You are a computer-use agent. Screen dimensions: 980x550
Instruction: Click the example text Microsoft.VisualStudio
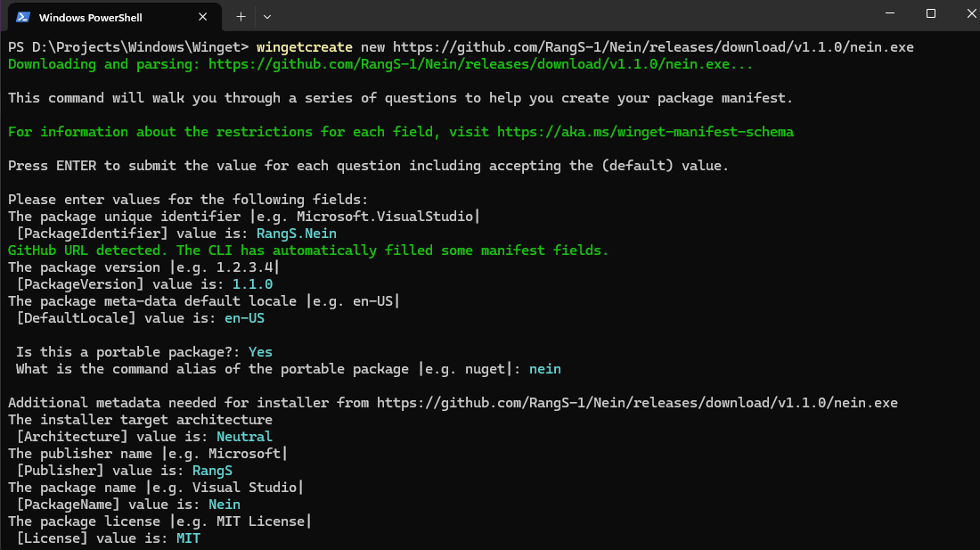coord(384,217)
